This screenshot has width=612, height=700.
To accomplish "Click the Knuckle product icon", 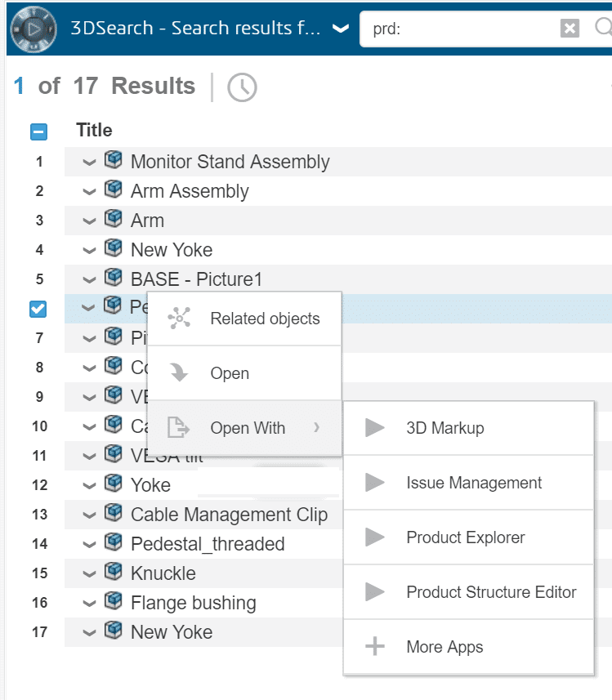I will tap(113, 572).
